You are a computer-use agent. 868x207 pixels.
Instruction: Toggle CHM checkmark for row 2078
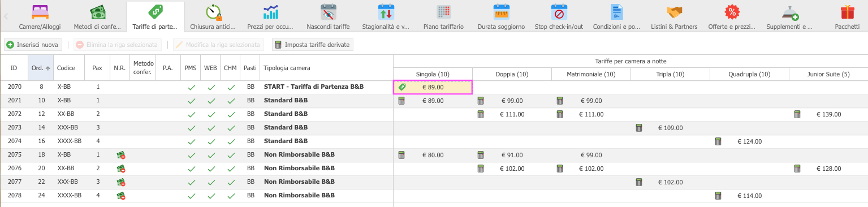(x=231, y=196)
